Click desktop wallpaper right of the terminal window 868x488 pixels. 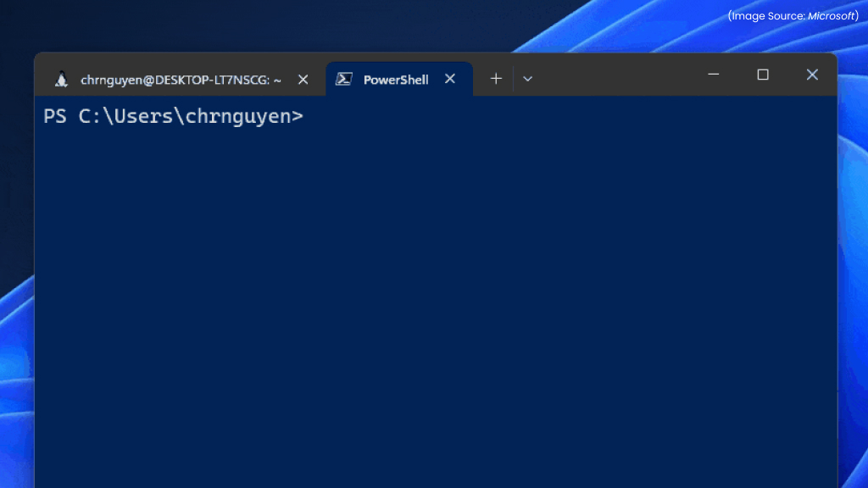click(853, 254)
